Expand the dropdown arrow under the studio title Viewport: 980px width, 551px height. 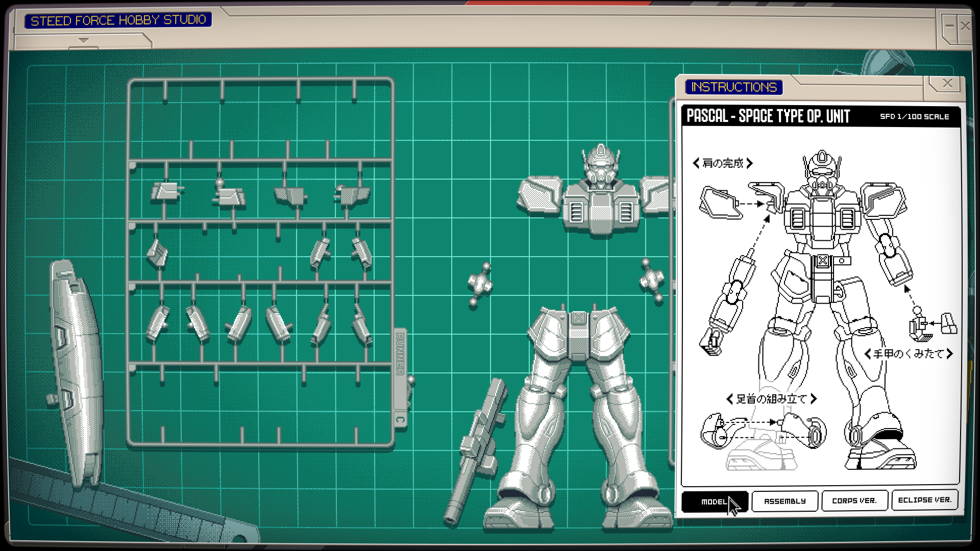[84, 40]
